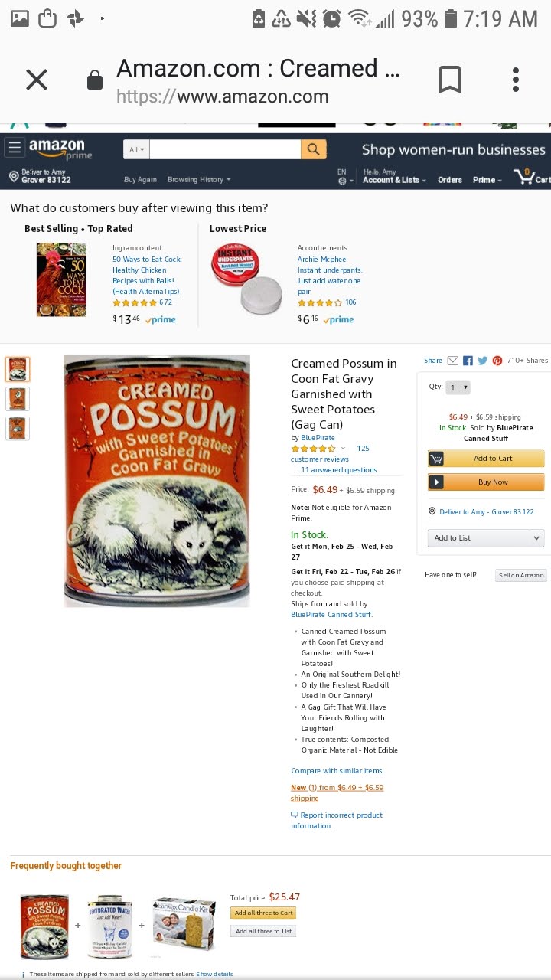551x980 pixels.
Task: Select the second product thumbnail image
Action: coord(17,399)
